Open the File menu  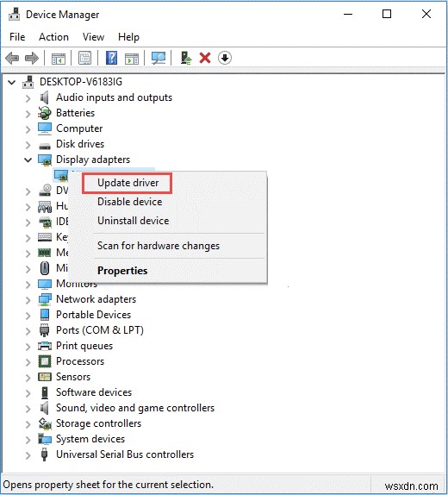pyautogui.click(x=17, y=37)
